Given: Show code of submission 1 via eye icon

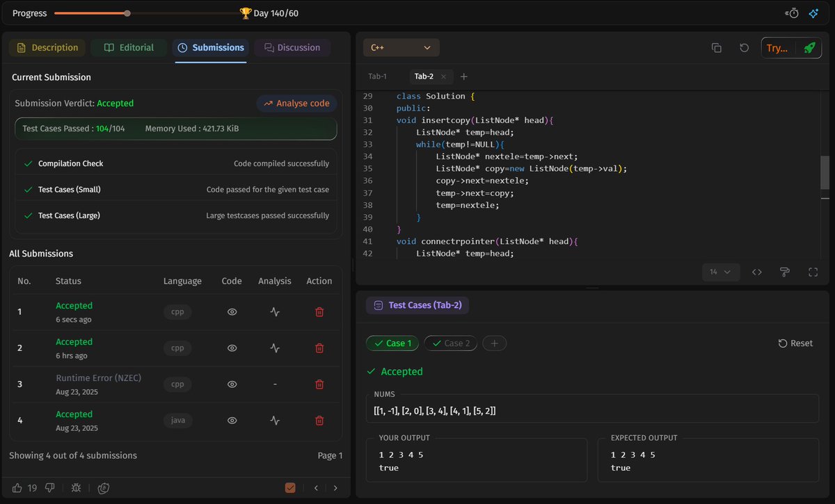Looking at the screenshot, I should point(232,312).
